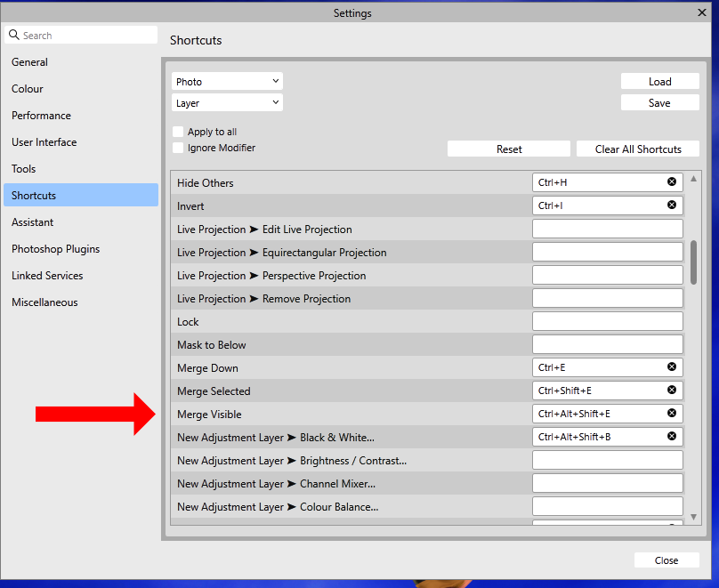The height and width of the screenshot is (588, 719).
Task: Remove the Black & White adjustment layer shortcut
Action: 672,436
